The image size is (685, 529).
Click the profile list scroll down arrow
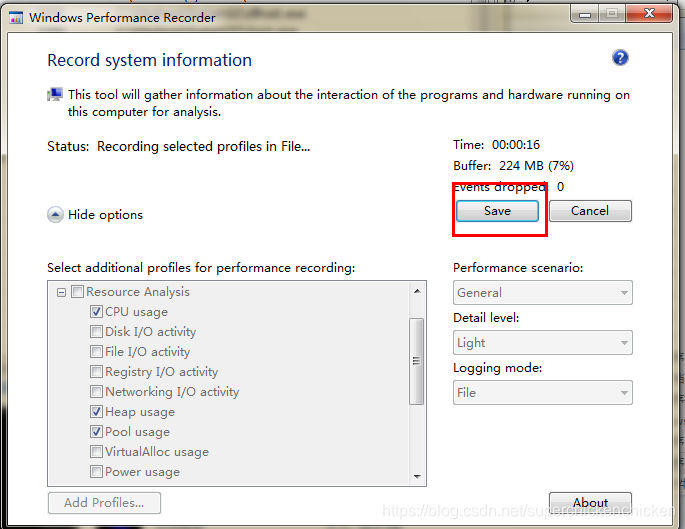click(417, 476)
